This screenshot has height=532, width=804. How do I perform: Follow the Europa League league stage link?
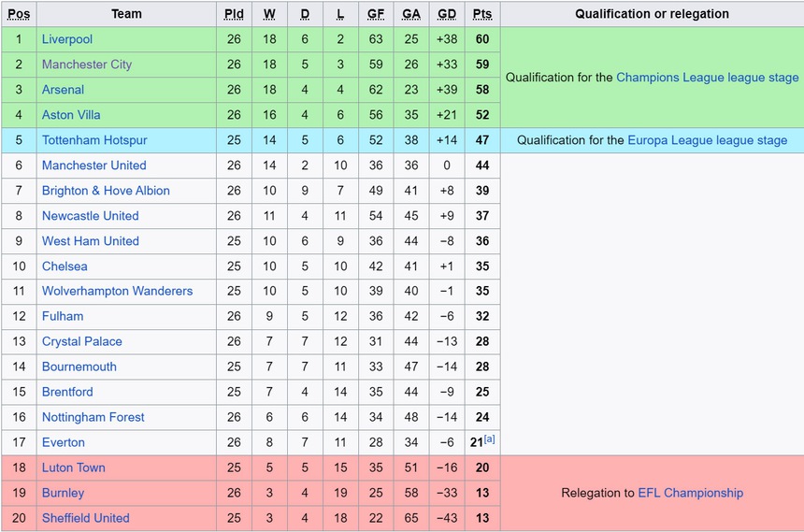tap(708, 140)
